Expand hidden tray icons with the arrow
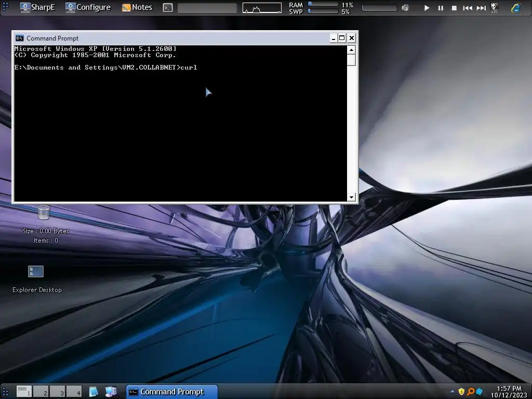Viewport: 532px width, 399px height. (453, 392)
